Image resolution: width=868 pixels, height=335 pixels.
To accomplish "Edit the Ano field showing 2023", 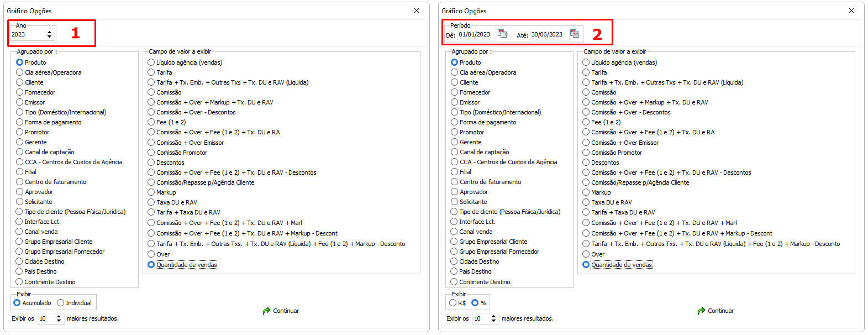I will coord(28,34).
